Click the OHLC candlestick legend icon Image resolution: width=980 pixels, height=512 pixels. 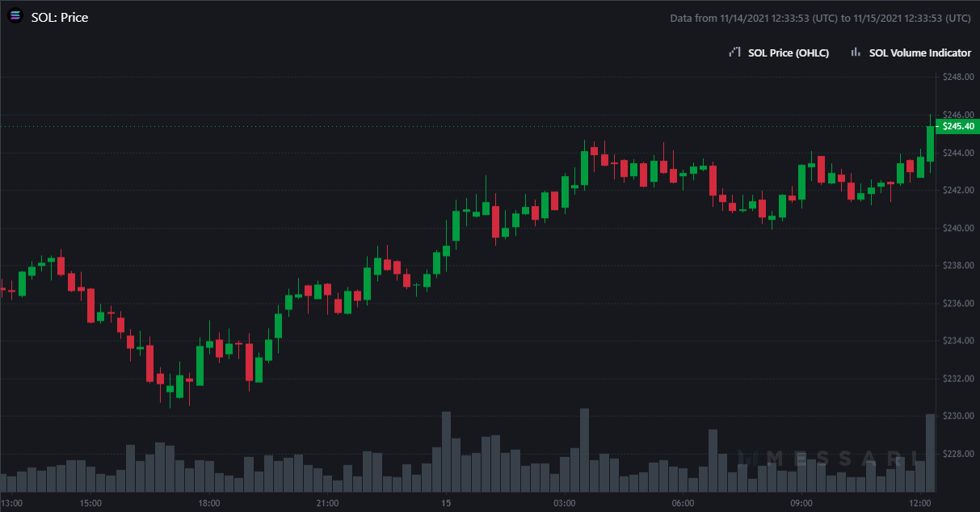pyautogui.click(x=734, y=52)
